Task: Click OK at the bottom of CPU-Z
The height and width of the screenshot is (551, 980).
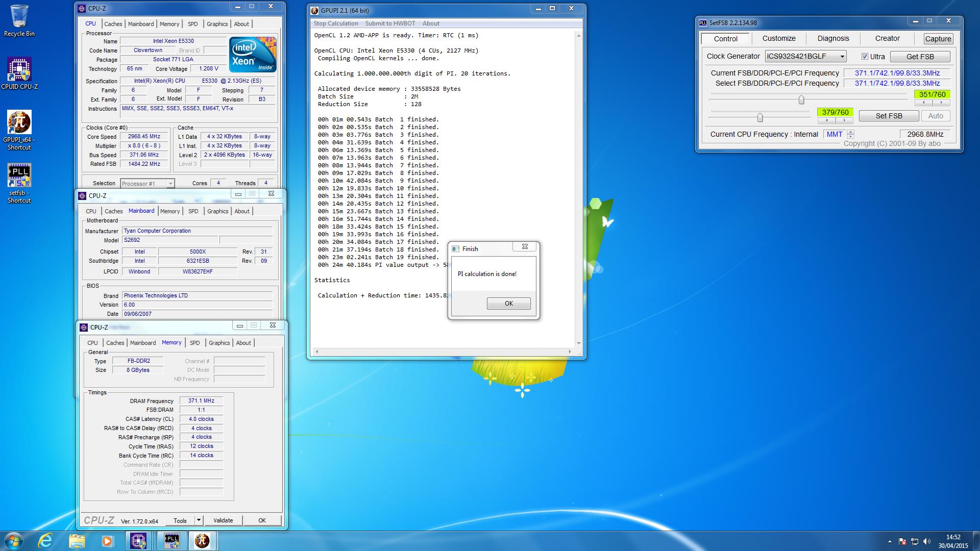Action: tap(262, 520)
